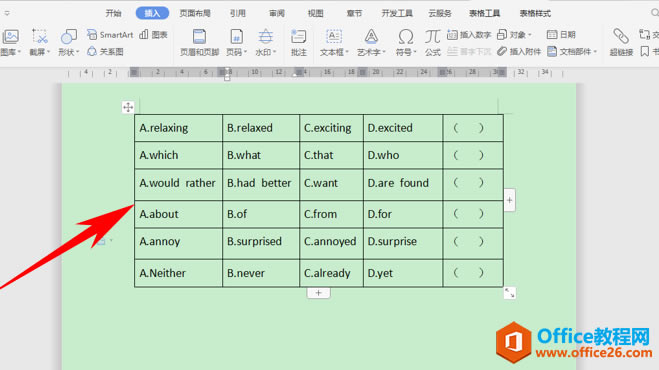Switch to the 开始 tab

[113, 13]
